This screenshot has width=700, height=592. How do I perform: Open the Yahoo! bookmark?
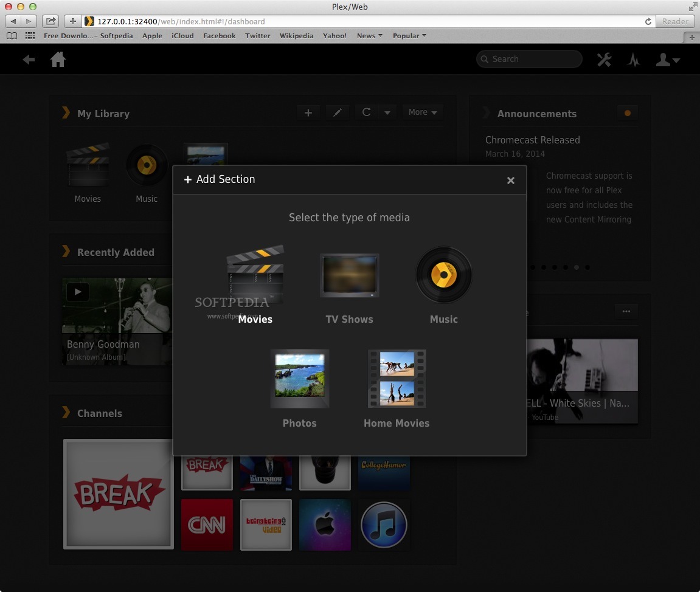tap(335, 36)
